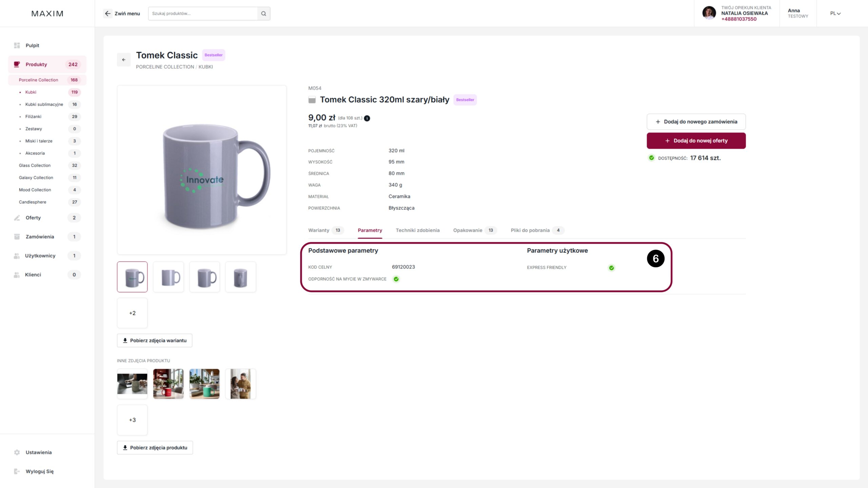
Task: Open Pulpit dashboard icon in sidebar
Action: tap(17, 45)
